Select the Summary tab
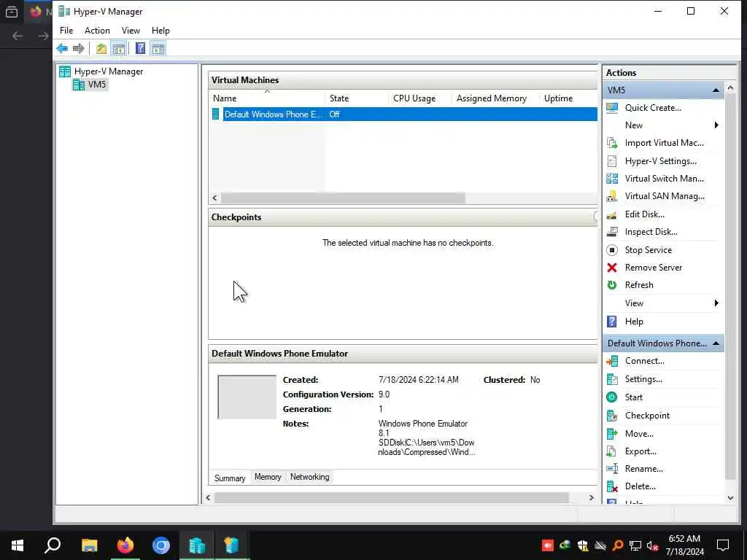Image resolution: width=747 pixels, height=560 pixels. pyautogui.click(x=230, y=478)
